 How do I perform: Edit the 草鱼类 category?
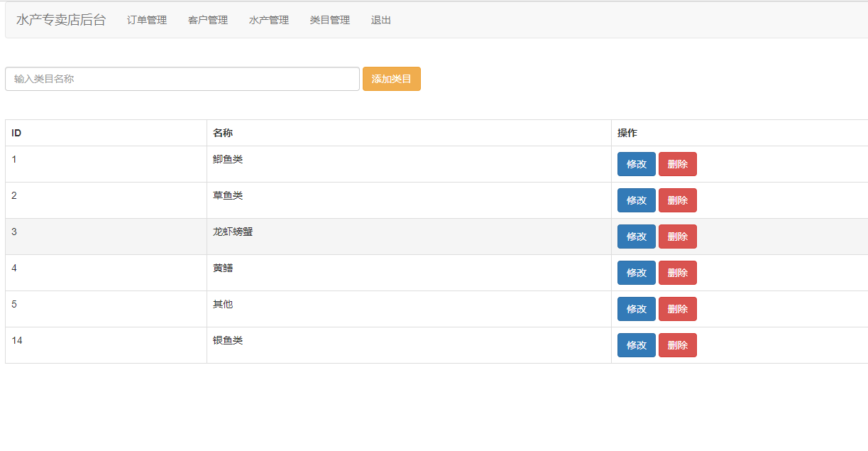tap(636, 200)
